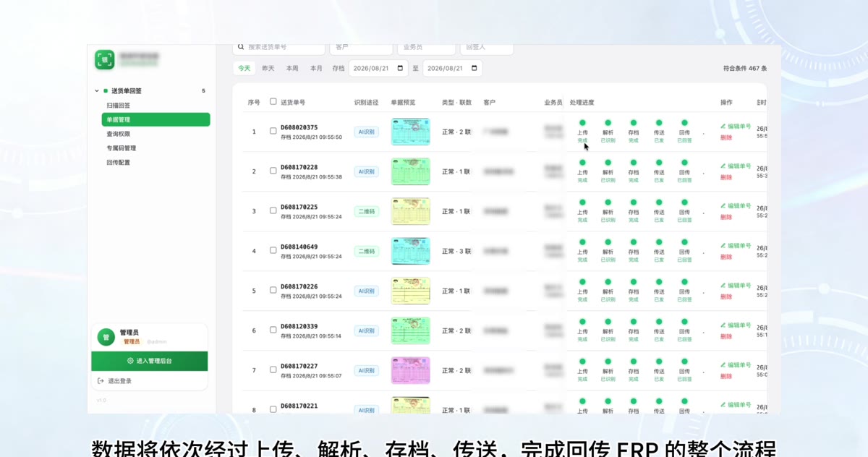The width and height of the screenshot is (868, 457).
Task: Tick checkbox for order D608120339
Action: [x=273, y=330]
